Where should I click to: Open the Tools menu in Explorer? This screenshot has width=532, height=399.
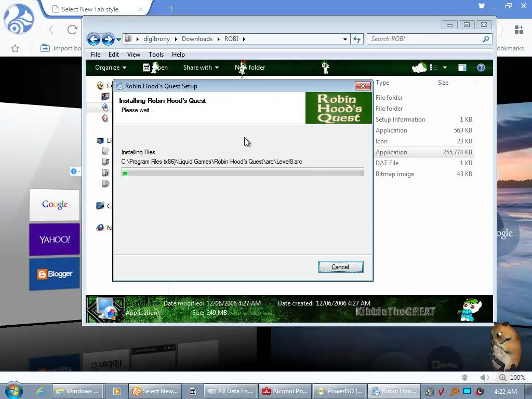coord(156,54)
